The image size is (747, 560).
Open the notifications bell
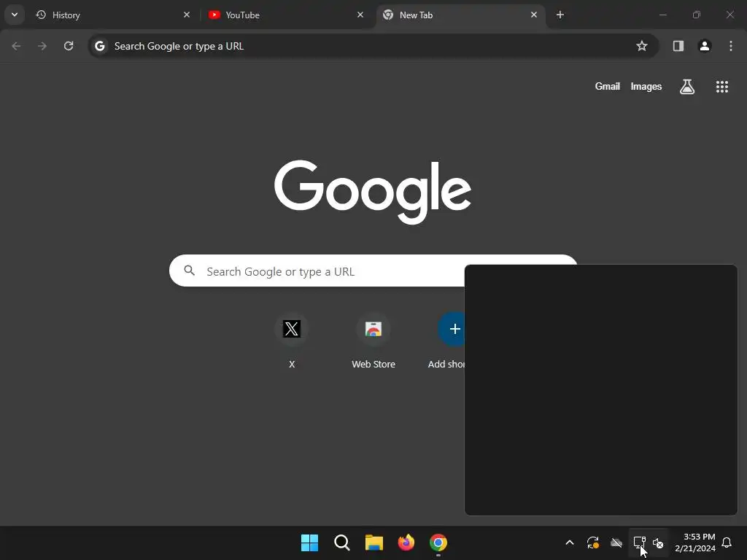pyautogui.click(x=727, y=542)
